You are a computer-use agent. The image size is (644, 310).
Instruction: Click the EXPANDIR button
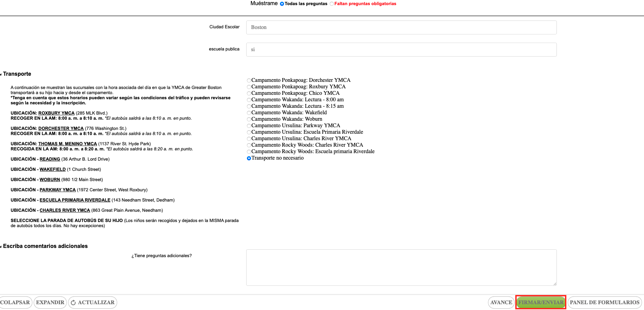click(x=50, y=302)
